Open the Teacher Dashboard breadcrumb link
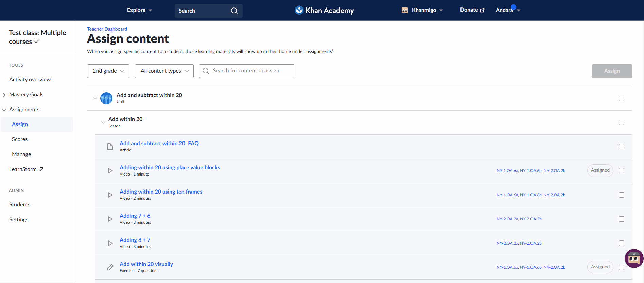644x283 pixels. click(107, 29)
